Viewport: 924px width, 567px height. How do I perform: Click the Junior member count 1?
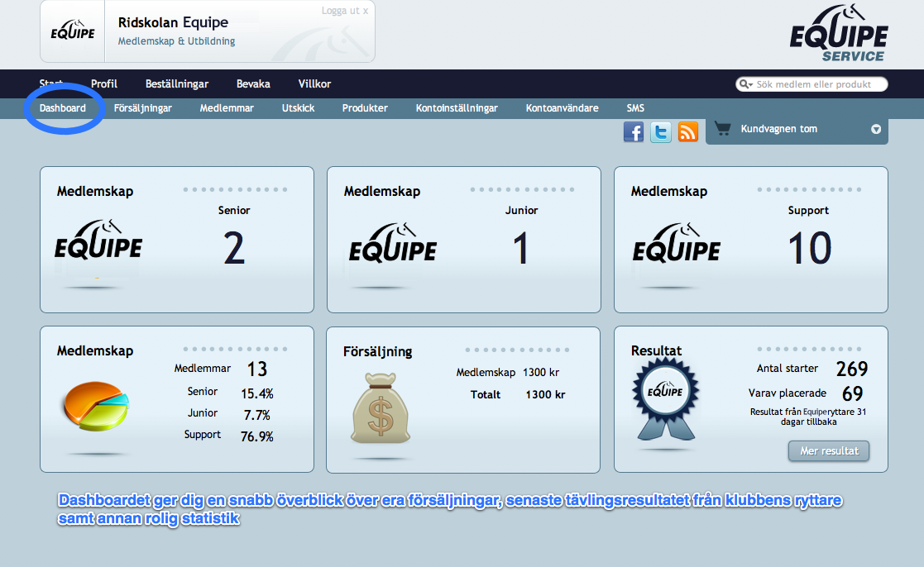click(x=520, y=248)
